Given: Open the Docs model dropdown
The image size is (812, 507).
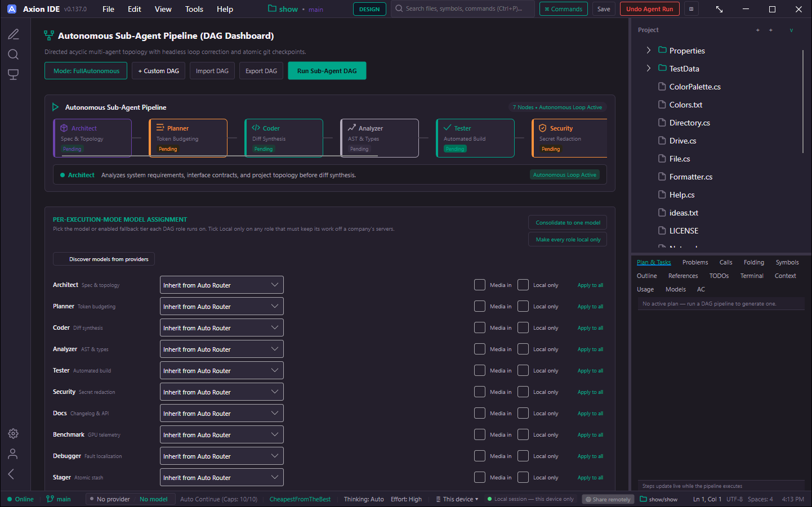Looking at the screenshot, I should [x=221, y=413].
